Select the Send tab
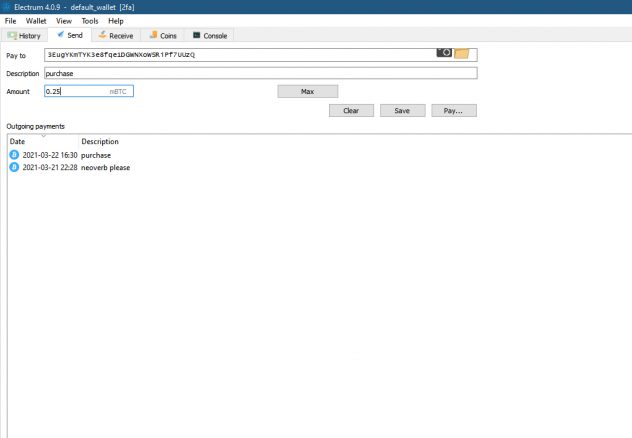The height and width of the screenshot is (438, 632). (70, 35)
